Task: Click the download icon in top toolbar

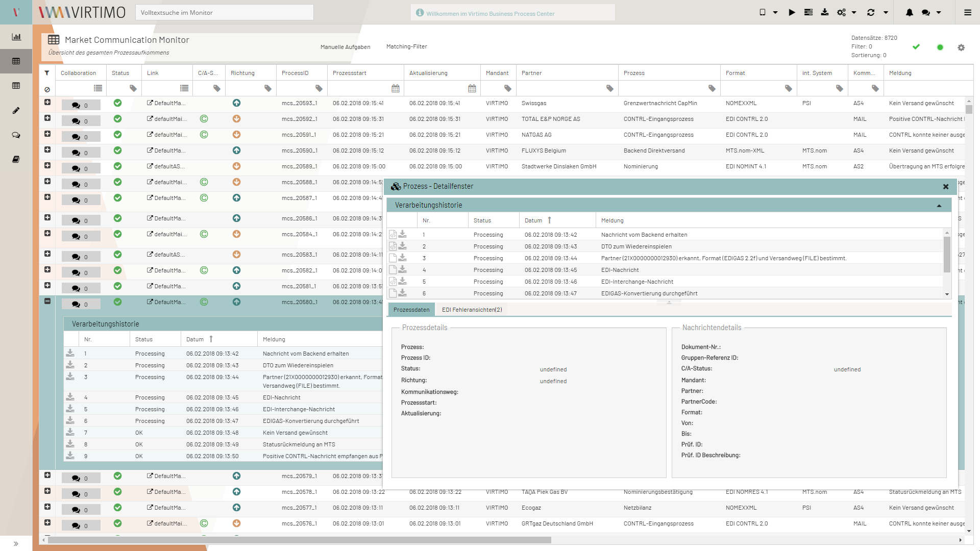Action: pyautogui.click(x=825, y=12)
